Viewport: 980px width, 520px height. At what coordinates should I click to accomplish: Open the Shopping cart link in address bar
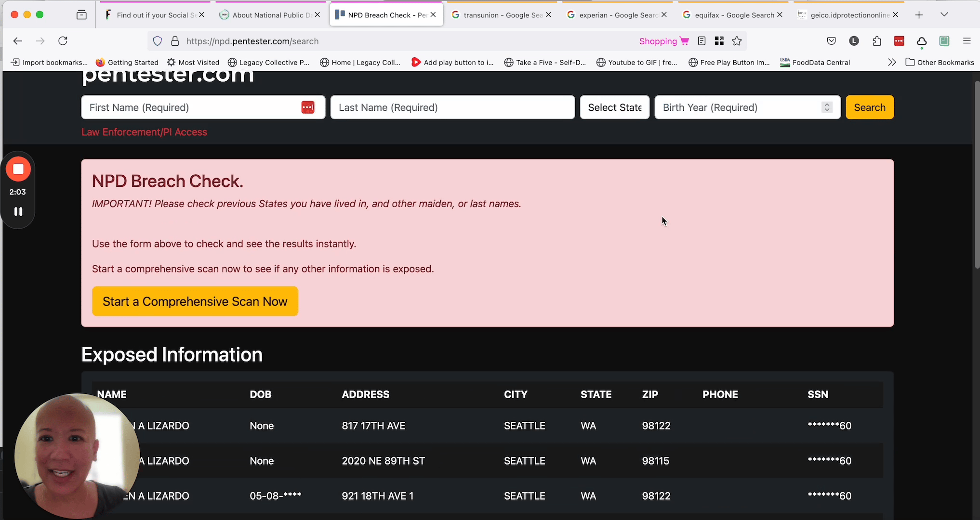[664, 41]
